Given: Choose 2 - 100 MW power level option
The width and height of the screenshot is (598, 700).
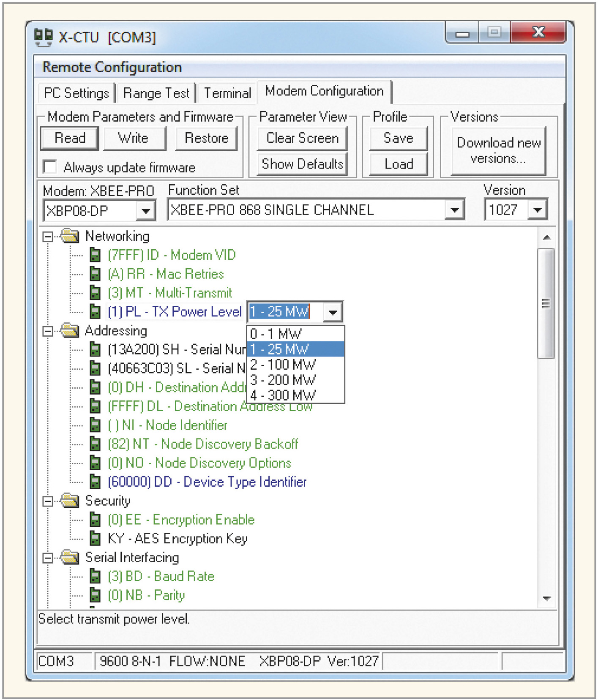Looking at the screenshot, I should 295,364.
